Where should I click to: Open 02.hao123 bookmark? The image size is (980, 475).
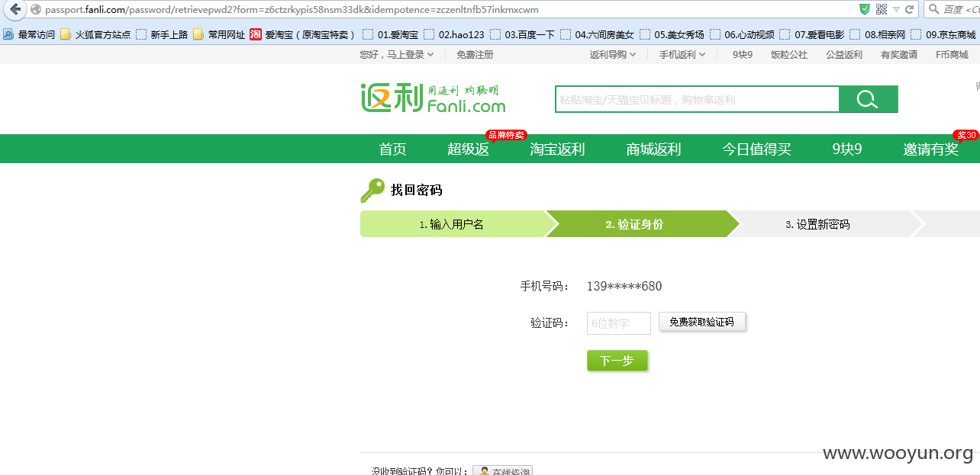tap(454, 34)
